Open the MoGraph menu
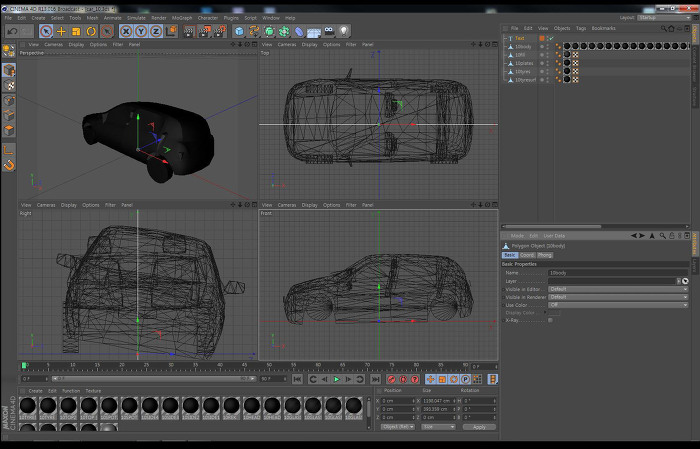700x449 pixels. (x=182, y=17)
